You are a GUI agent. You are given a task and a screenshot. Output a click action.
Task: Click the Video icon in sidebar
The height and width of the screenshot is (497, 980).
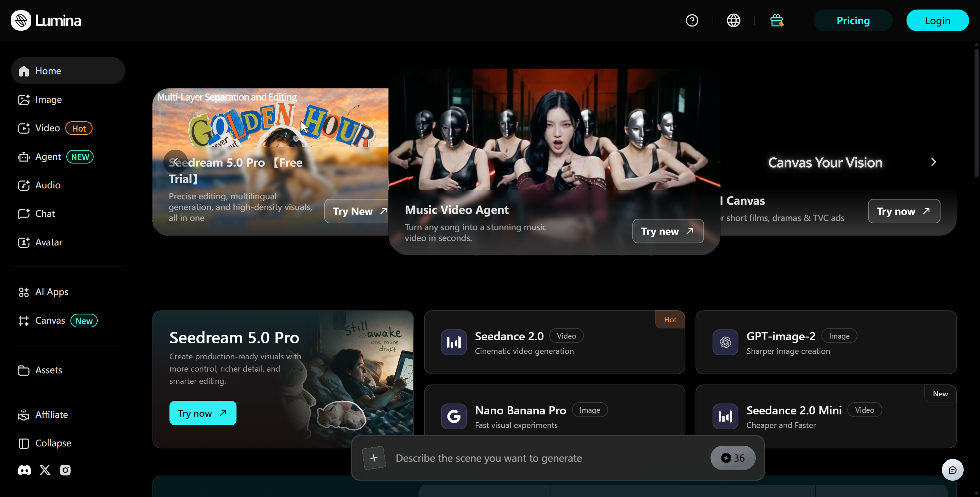tap(23, 128)
